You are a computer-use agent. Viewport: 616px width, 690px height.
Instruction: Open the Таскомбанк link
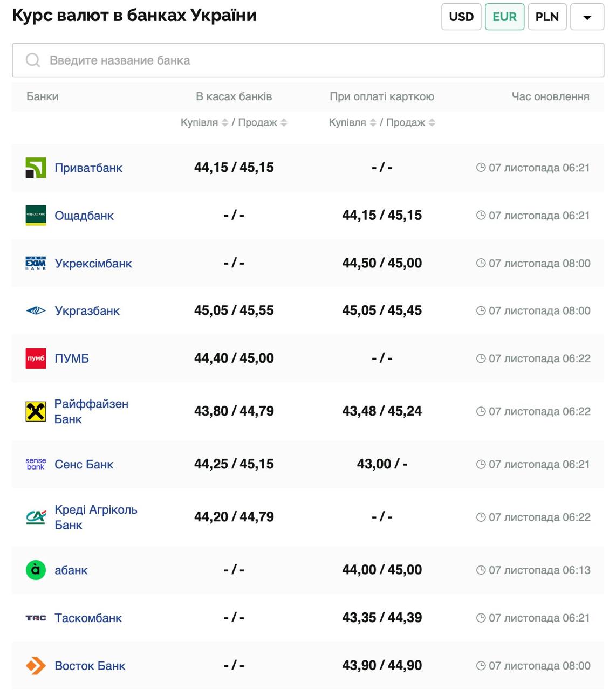click(x=88, y=618)
